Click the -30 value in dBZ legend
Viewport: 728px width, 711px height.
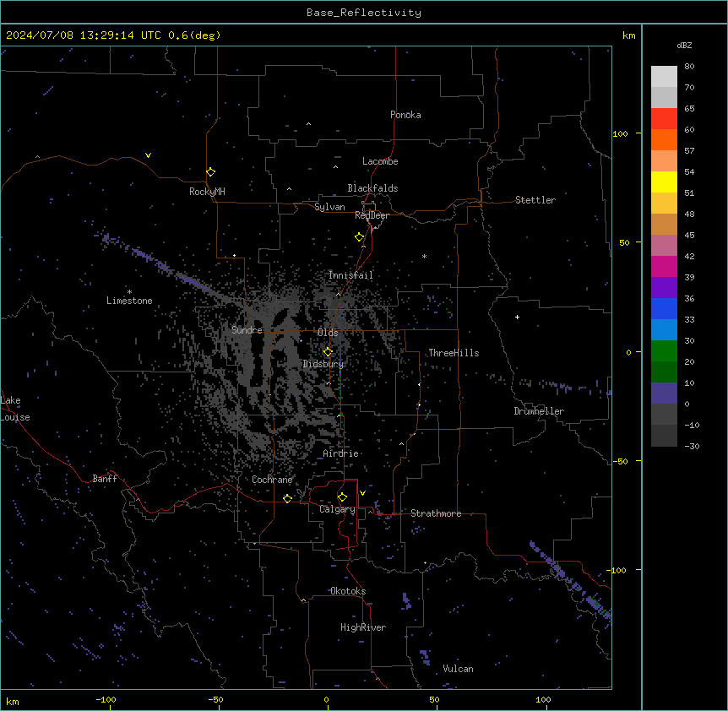pos(692,446)
